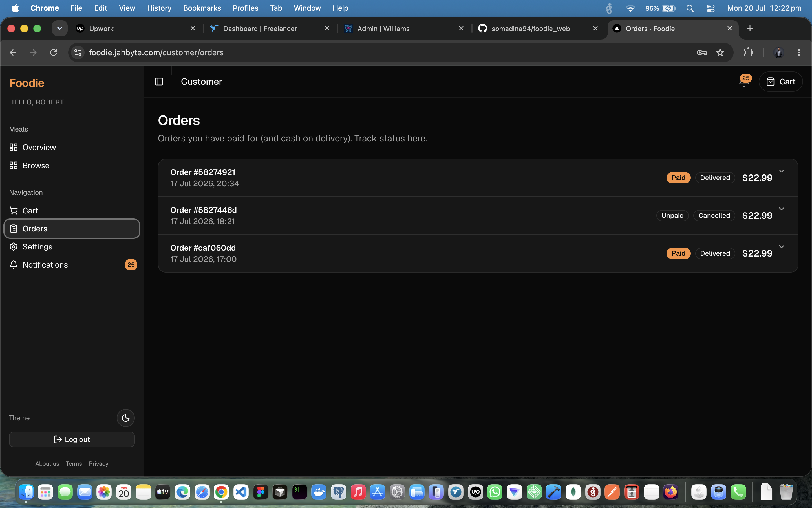The image size is (812, 508).
Task: Close the Upwork tab
Action: point(193,29)
